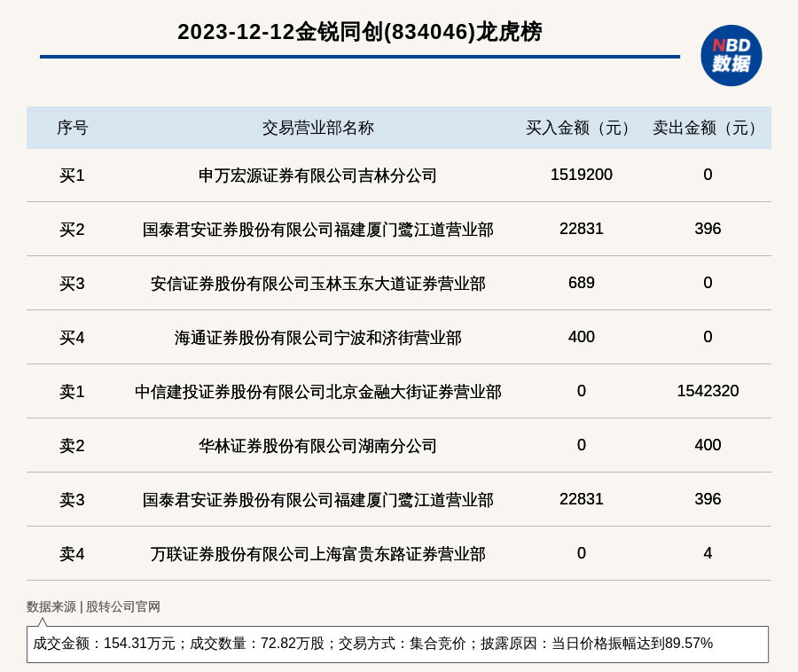Viewport: 798px width, 672px height.
Task: Click 国泰君安证券 branch name in row 卖3
Action: pos(318,500)
